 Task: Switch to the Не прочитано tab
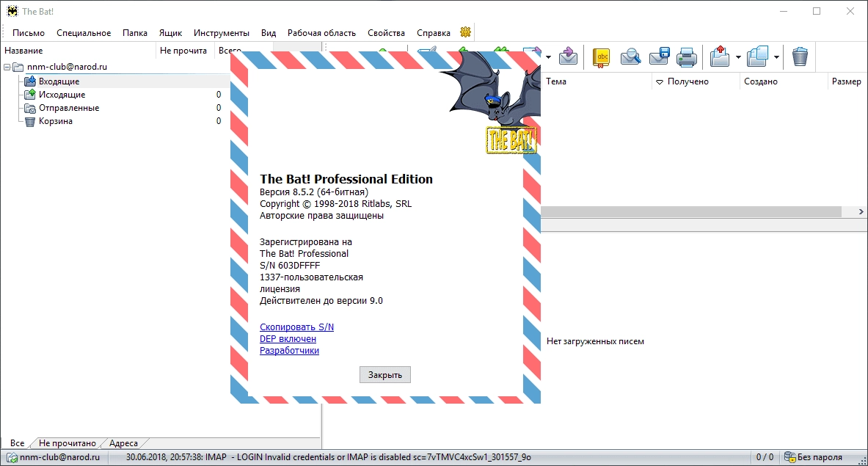(x=67, y=443)
